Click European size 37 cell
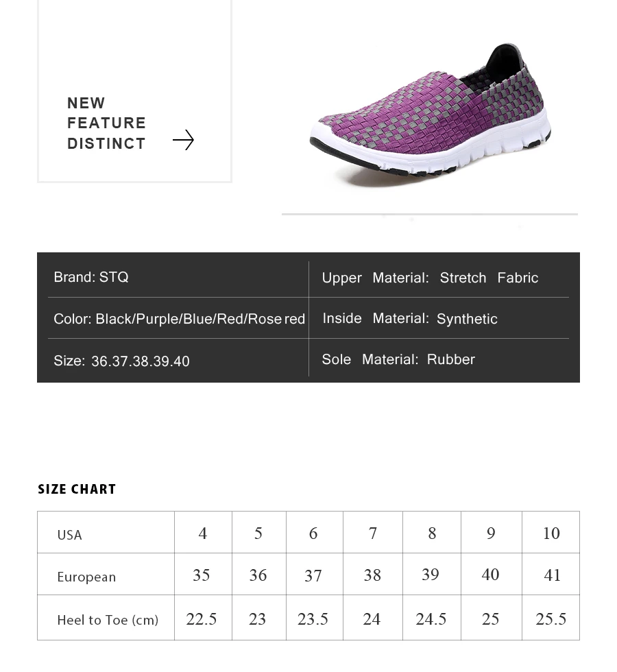Image resolution: width=617 pixels, height=672 pixels. [313, 576]
